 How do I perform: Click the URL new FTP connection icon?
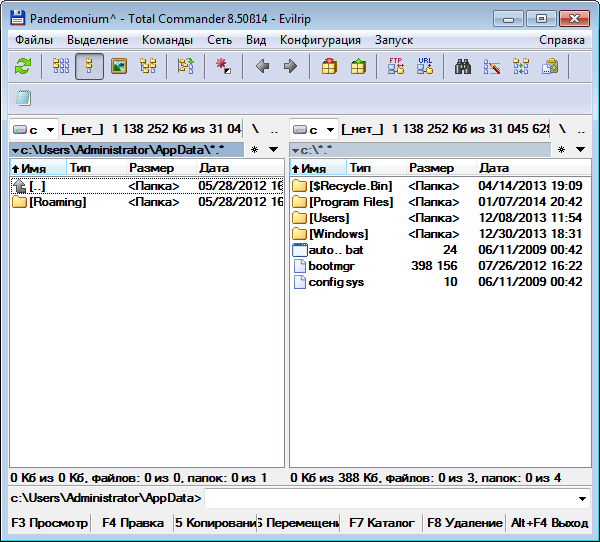[425, 66]
